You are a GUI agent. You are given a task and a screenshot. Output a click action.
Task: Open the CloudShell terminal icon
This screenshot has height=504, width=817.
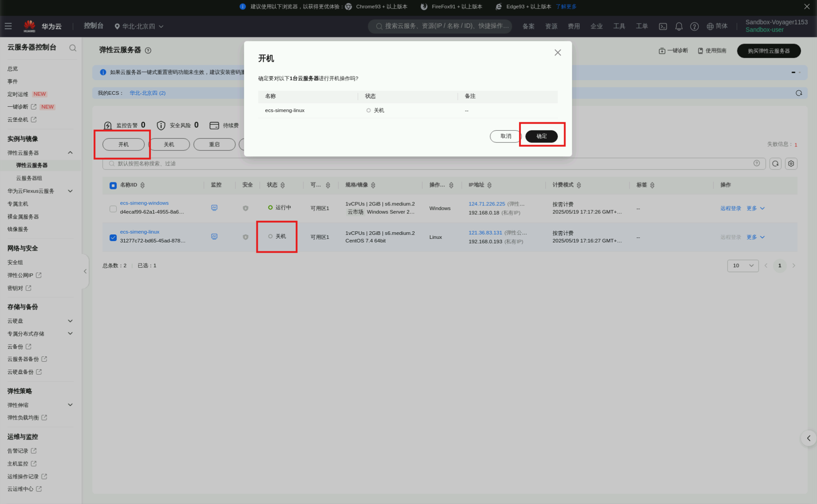click(x=663, y=27)
